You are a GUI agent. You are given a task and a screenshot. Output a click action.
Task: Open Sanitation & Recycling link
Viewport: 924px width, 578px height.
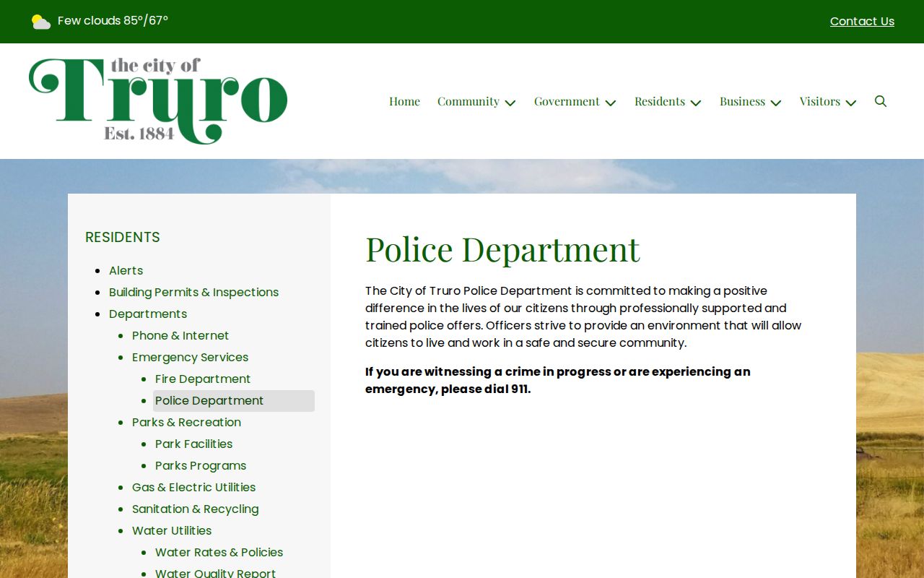click(x=195, y=509)
